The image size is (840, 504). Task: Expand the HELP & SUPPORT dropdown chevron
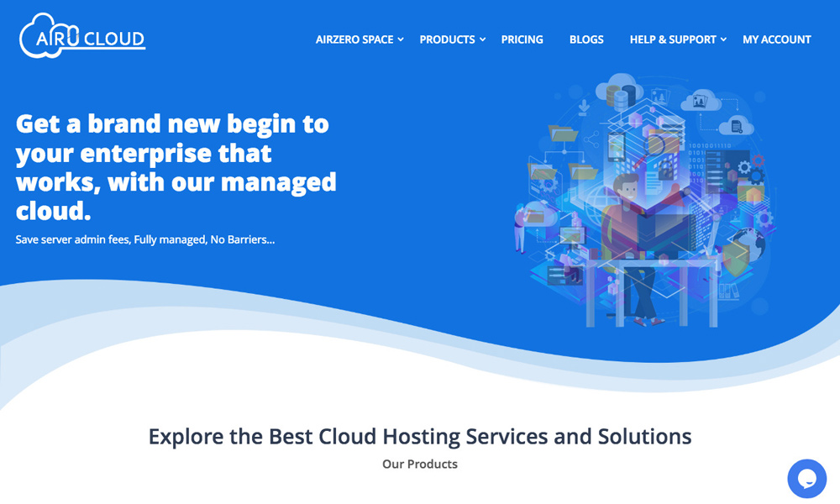coord(723,39)
